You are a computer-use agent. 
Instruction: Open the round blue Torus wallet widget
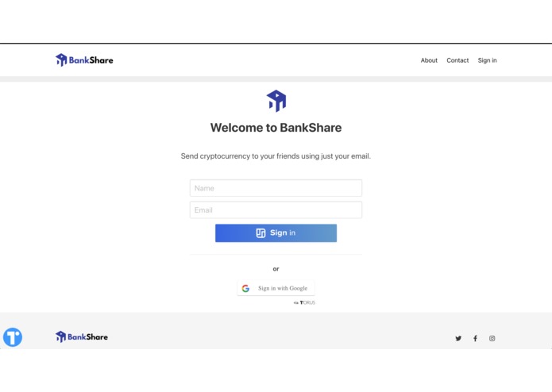(13, 337)
